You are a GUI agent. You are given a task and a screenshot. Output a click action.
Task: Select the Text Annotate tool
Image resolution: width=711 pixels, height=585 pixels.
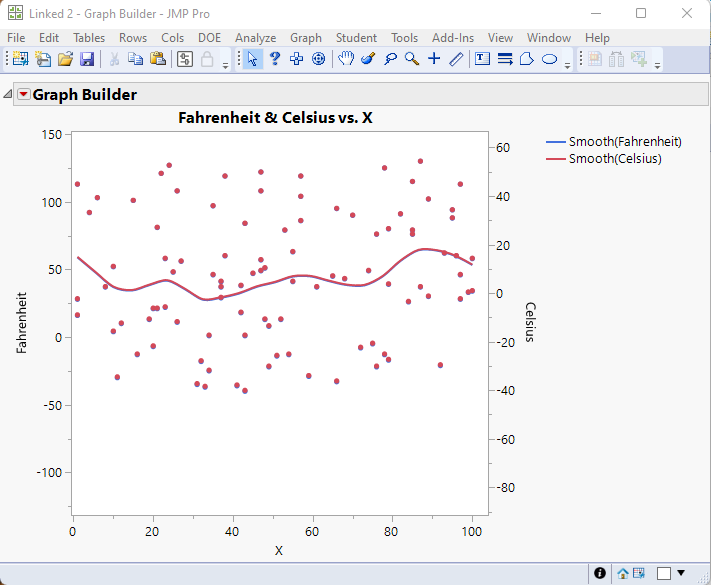(482, 59)
